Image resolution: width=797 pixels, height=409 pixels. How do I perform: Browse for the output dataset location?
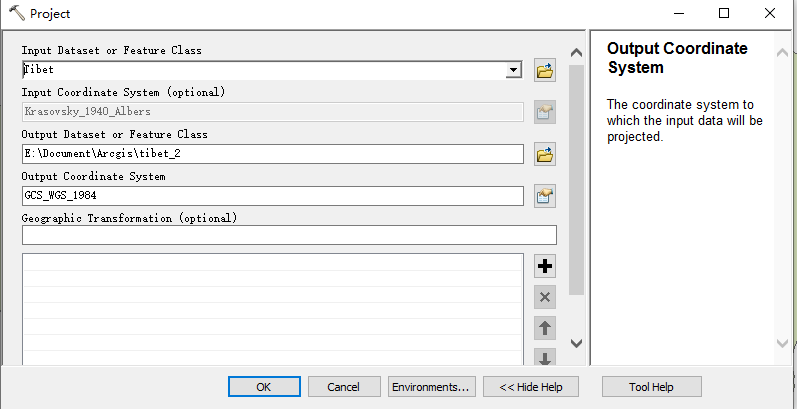click(545, 154)
